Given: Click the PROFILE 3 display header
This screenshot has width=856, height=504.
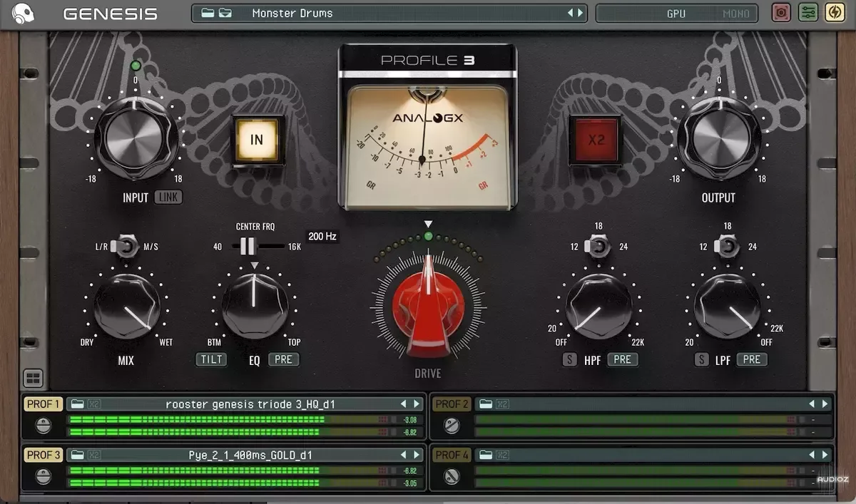Looking at the screenshot, I should tap(428, 60).
